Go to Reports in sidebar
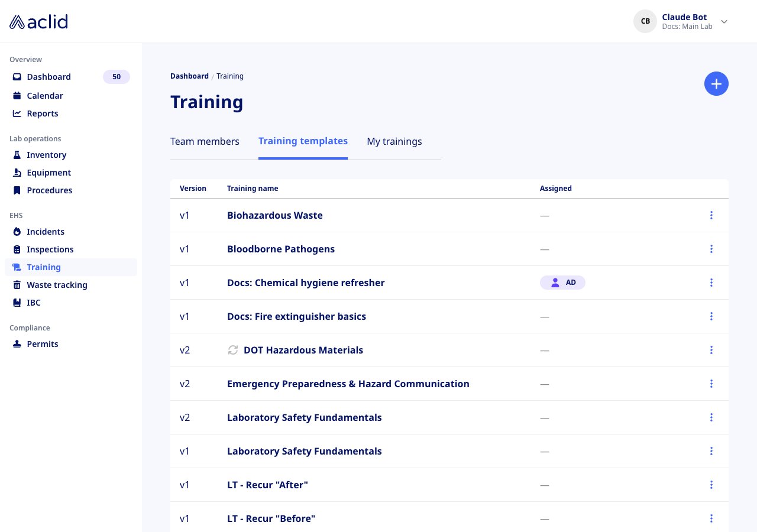 (x=71, y=113)
